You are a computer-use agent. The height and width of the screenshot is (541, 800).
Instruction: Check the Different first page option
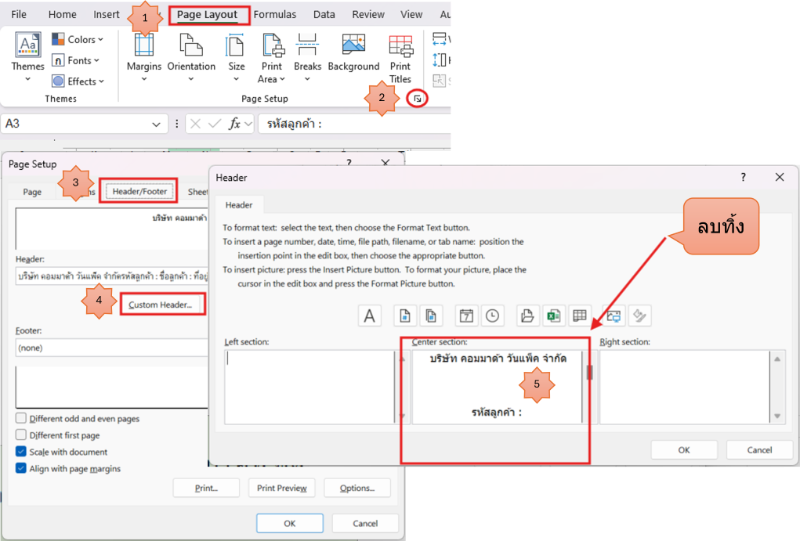tap(22, 435)
